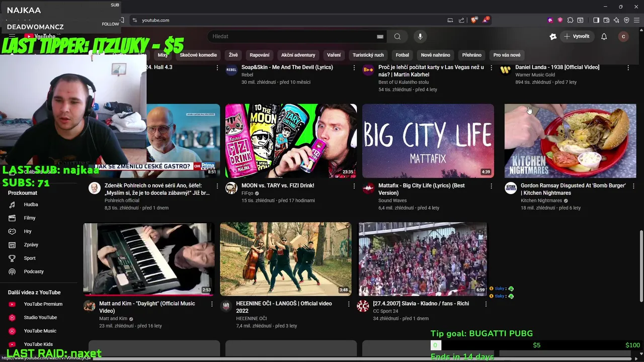Play the MOON vs TARY thumbnail
The image size is (644, 362).
point(291,141)
